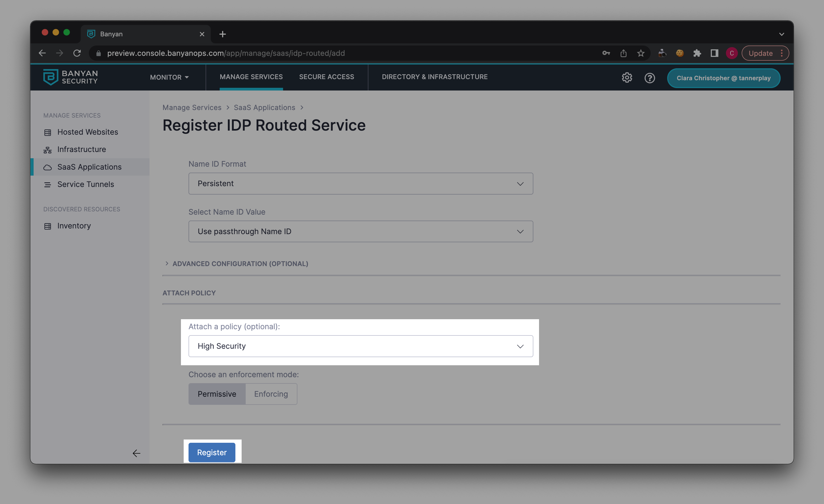This screenshot has width=824, height=504.
Task: Click the Banyan Security logo
Action: (70, 77)
